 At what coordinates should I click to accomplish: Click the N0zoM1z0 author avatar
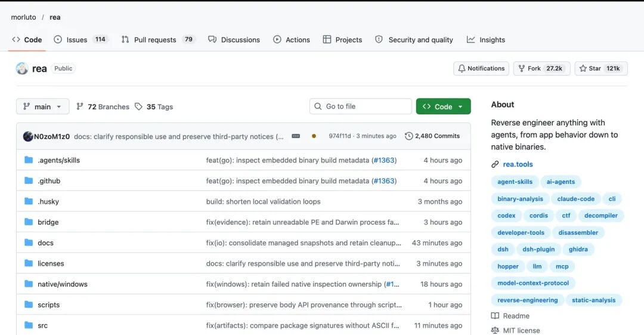point(28,136)
